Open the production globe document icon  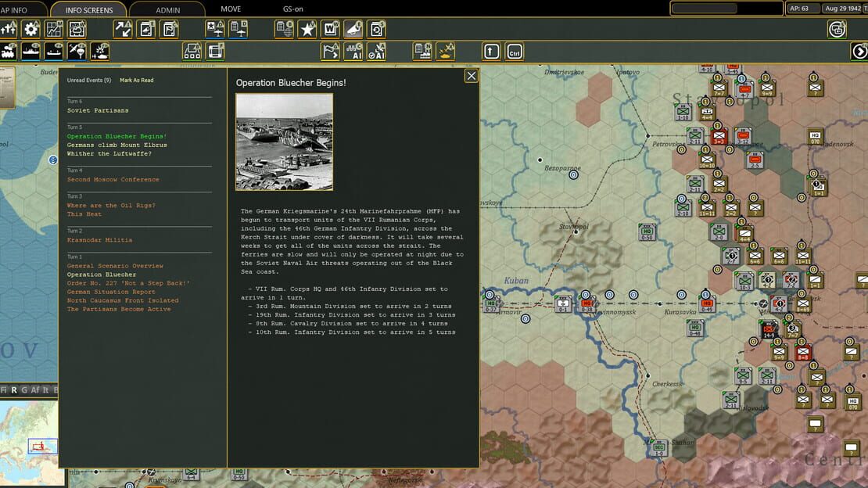(284, 29)
